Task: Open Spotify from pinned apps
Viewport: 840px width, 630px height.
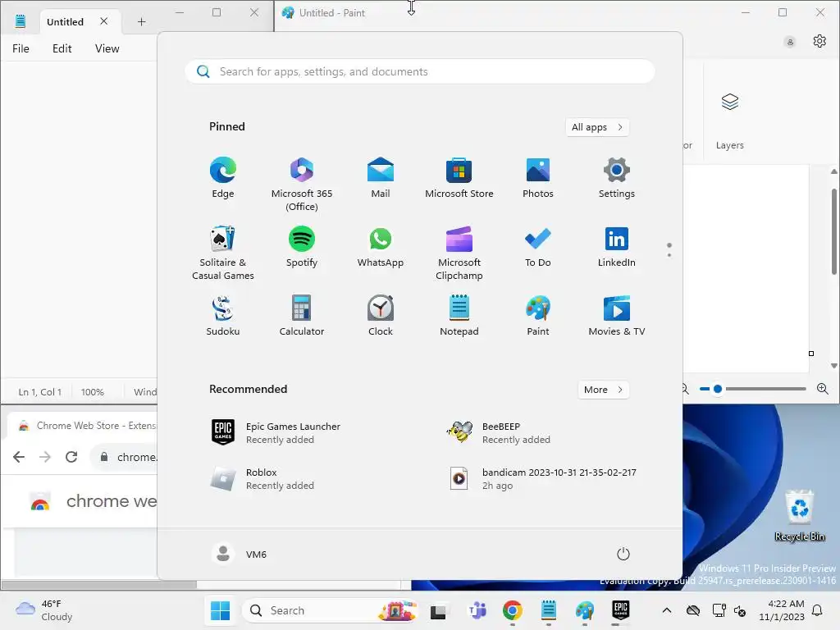Action: point(302,247)
